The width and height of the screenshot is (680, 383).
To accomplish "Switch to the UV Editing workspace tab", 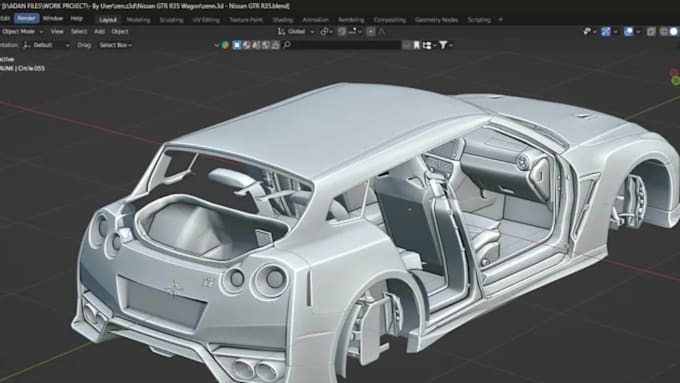I will tap(206, 20).
